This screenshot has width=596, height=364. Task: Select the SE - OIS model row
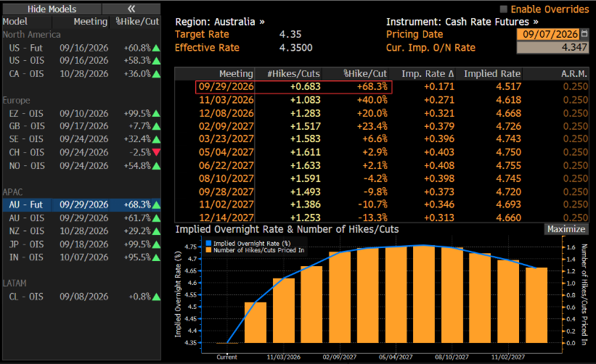pos(82,139)
